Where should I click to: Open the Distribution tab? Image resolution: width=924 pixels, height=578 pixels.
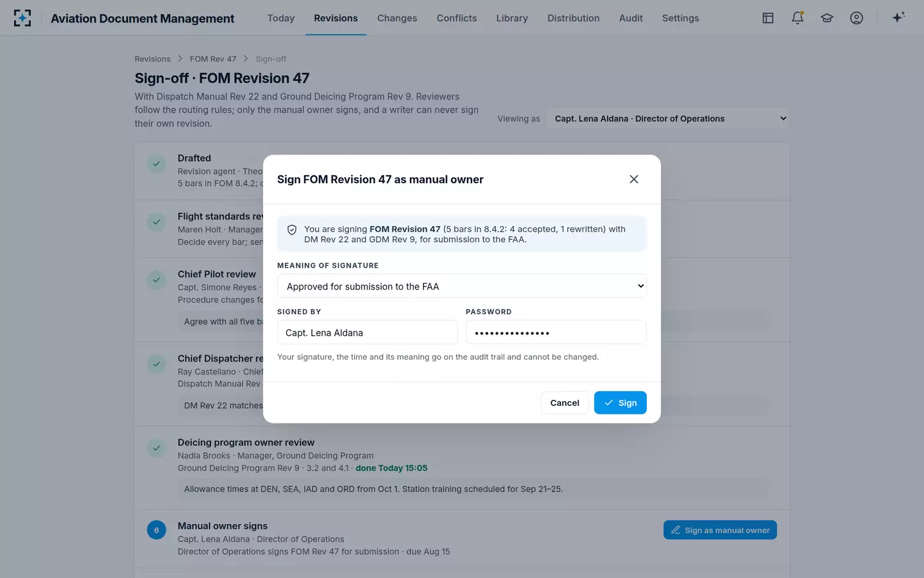pyautogui.click(x=574, y=18)
